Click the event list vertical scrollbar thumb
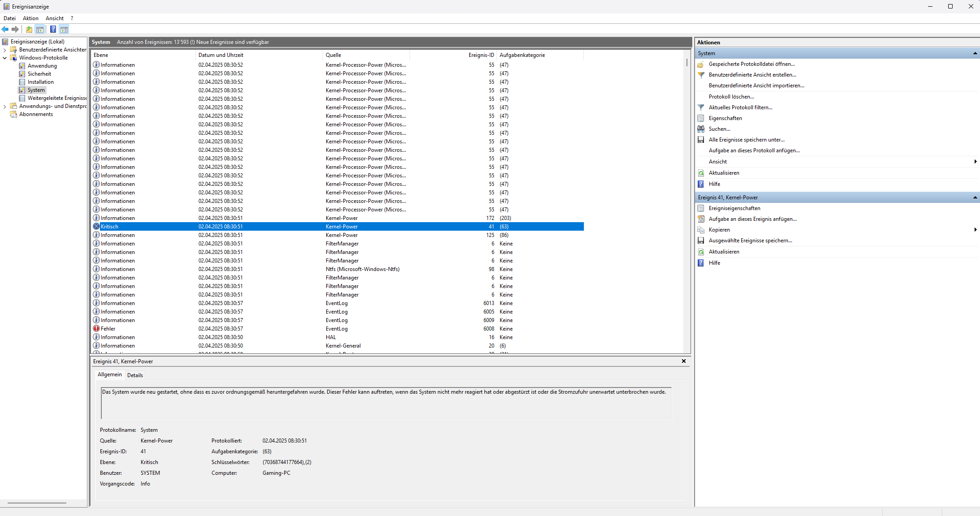The image size is (980, 516). (x=686, y=62)
